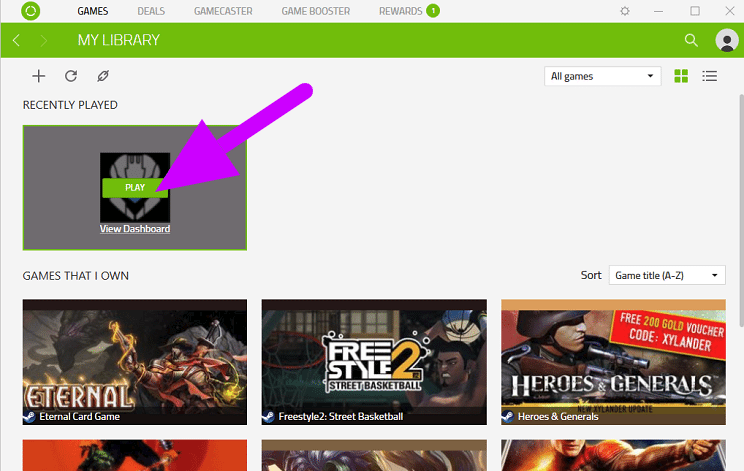This screenshot has height=471, width=744.
Task: Open Freestyle2: Street Basketball tile
Action: pos(374,362)
